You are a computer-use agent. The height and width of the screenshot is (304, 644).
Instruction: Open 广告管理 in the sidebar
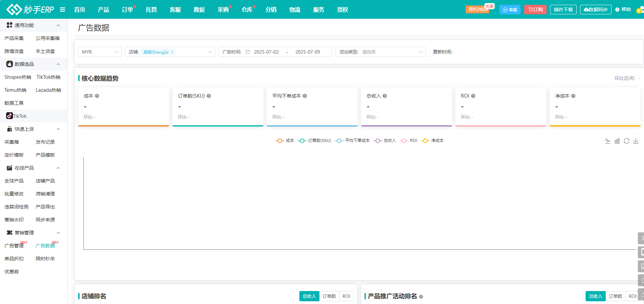14,246
